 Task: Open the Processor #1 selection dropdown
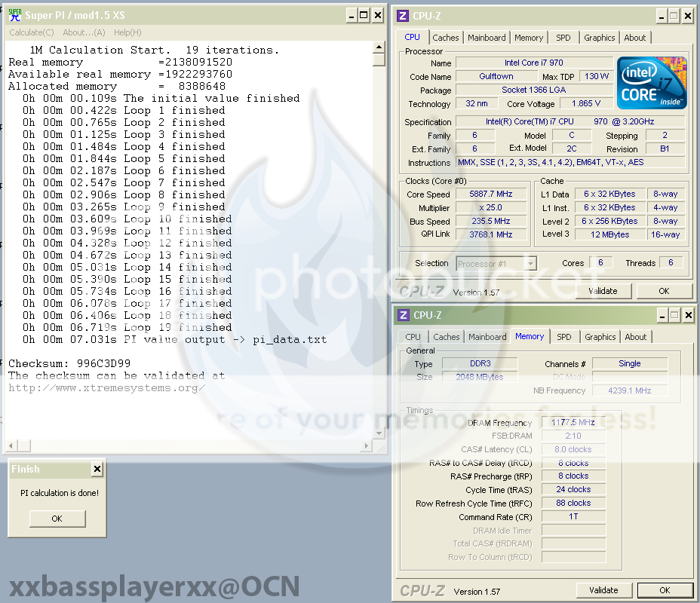pos(496,264)
